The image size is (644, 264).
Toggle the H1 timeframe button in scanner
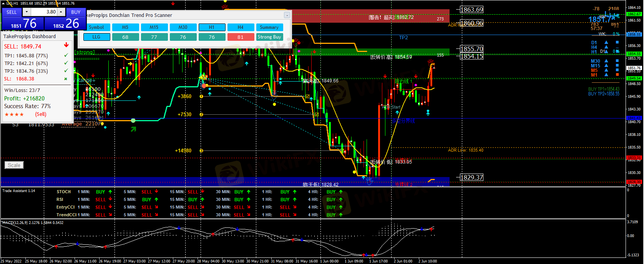click(212, 27)
